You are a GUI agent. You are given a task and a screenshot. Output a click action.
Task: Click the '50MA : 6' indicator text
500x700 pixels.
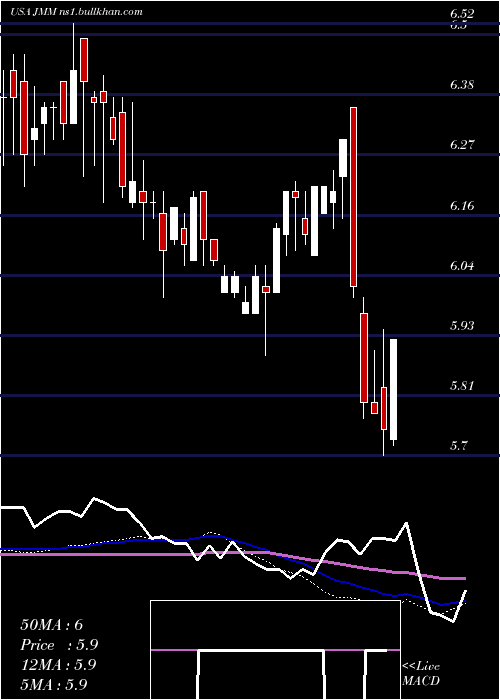pos(52,625)
